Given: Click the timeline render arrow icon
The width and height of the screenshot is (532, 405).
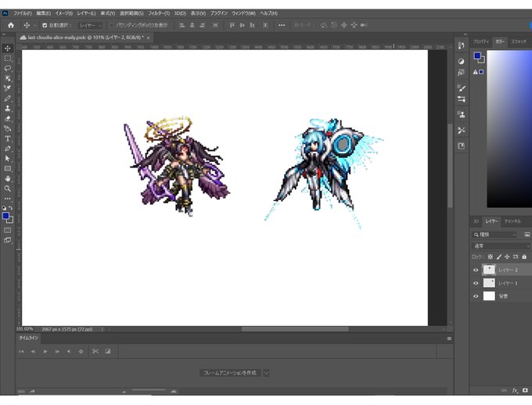Looking at the screenshot, I should tap(32, 391).
